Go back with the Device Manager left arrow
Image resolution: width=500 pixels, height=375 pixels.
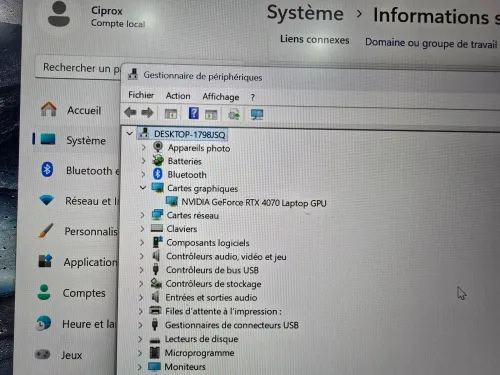130,112
